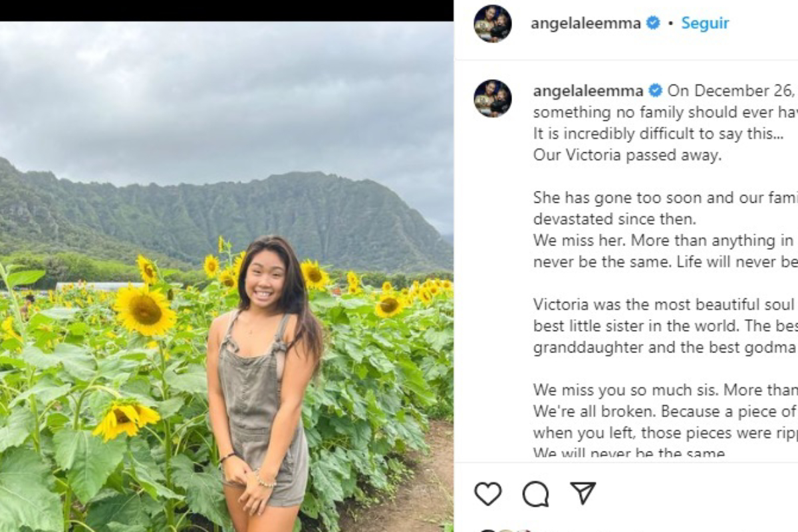Click the verified badge in the caption
Viewport: 798px width, 532px height.
point(655,90)
